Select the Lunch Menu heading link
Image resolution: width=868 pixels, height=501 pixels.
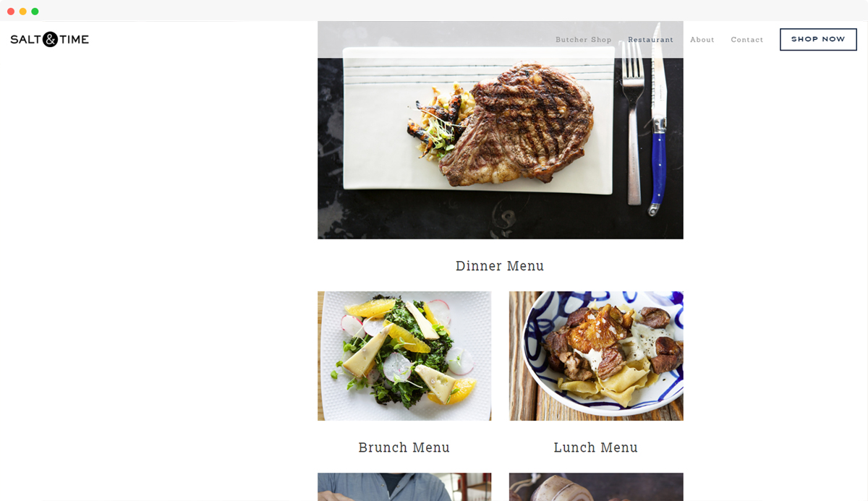point(596,448)
